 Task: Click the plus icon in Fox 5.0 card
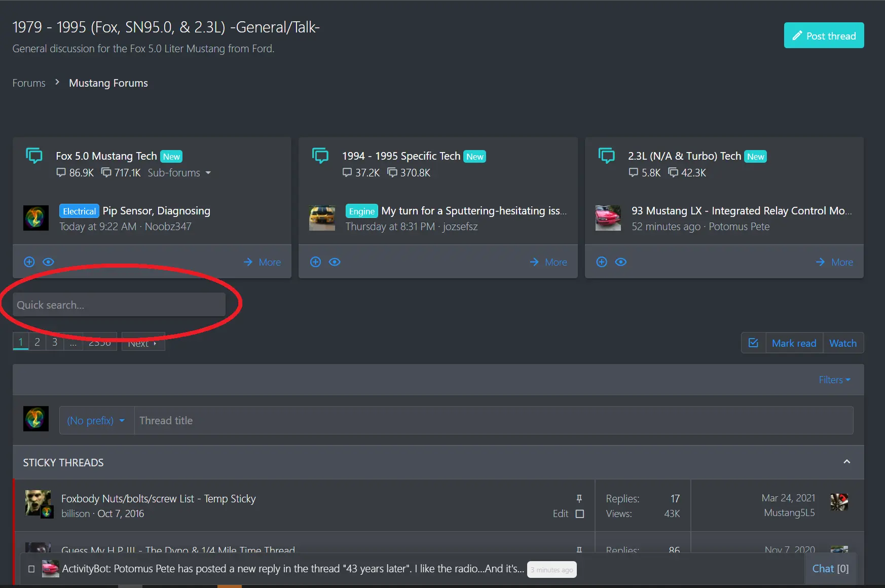(29, 262)
